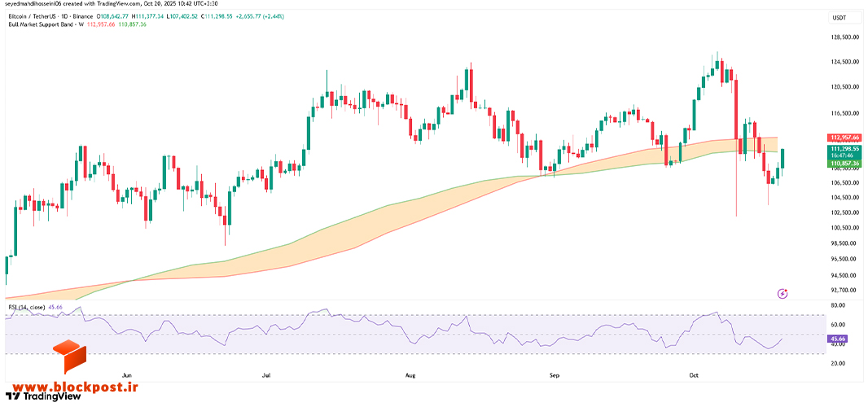Select the Bull Market Support Band legend

click(x=48, y=25)
